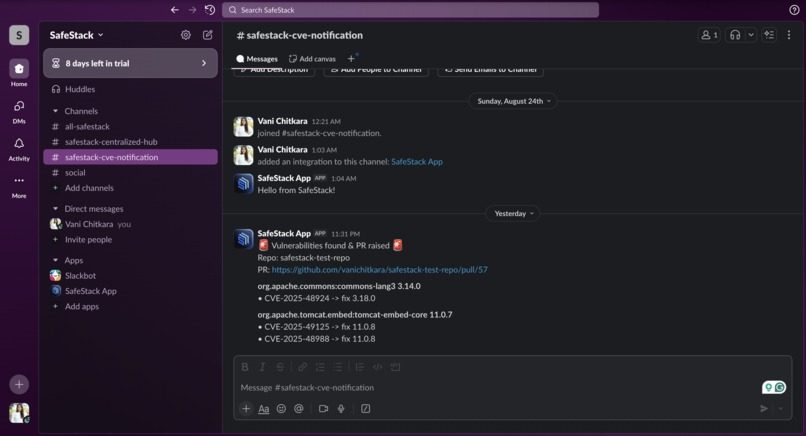Open the DMs sidebar tab
The image size is (806, 436).
tap(19, 111)
